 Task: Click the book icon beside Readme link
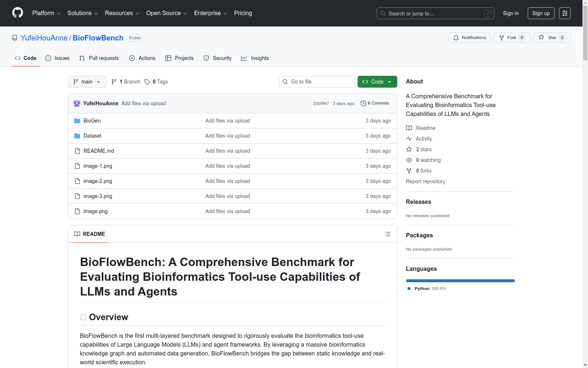pyautogui.click(x=409, y=128)
